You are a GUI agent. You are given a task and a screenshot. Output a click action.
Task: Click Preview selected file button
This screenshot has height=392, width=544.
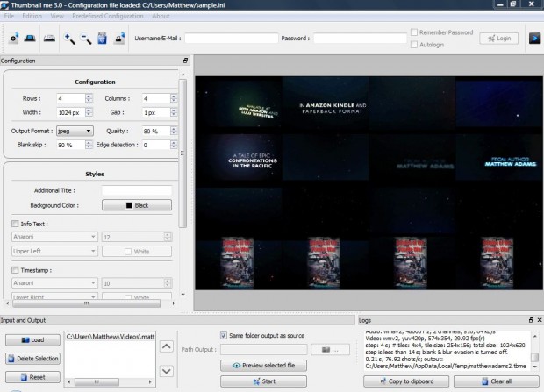264,366
